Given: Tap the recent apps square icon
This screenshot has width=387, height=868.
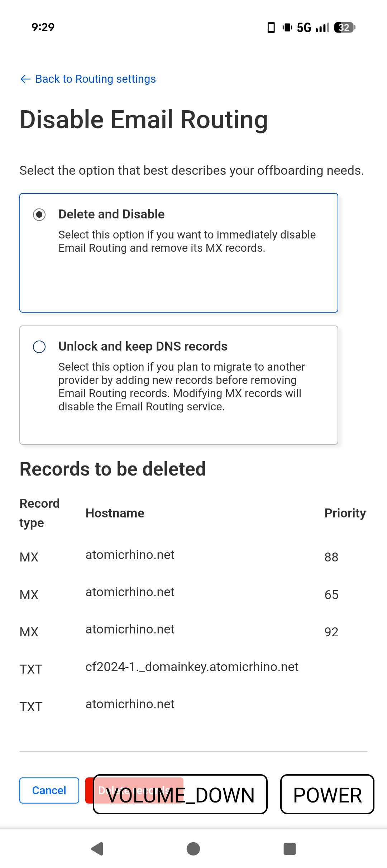Looking at the screenshot, I should (x=290, y=849).
